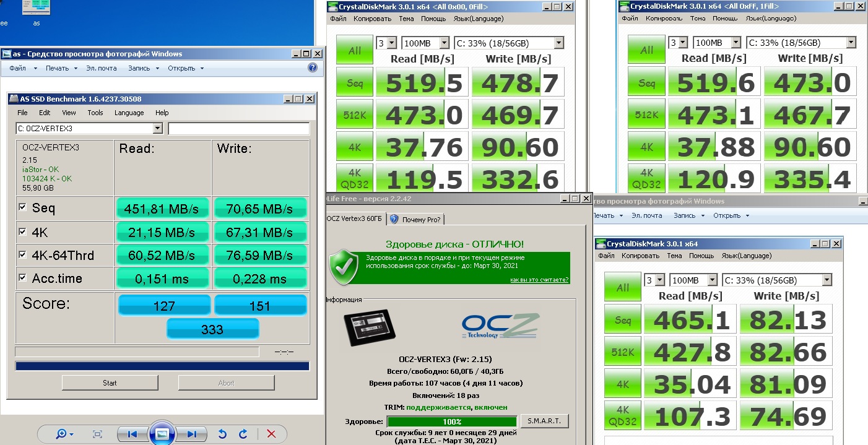The image size is (868, 445).
Task: Open Открыть menu in 'as' Photo Viewer
Action: [x=184, y=68]
